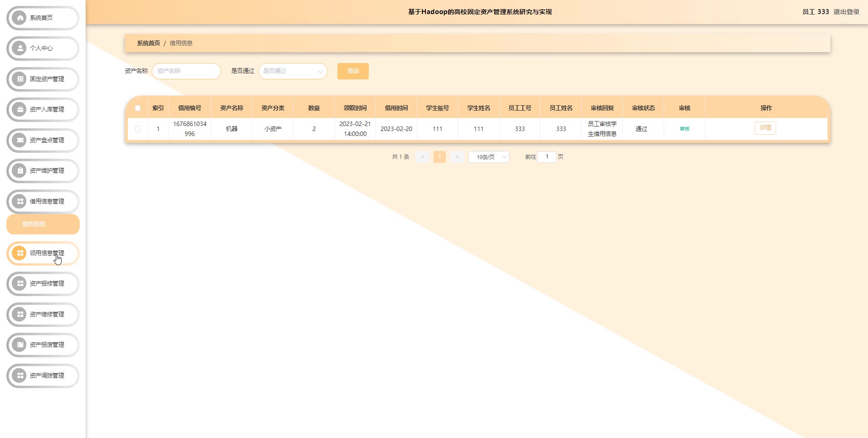The image size is (868, 438).
Task: Expand 资产维护管理 menu
Action: [43, 171]
